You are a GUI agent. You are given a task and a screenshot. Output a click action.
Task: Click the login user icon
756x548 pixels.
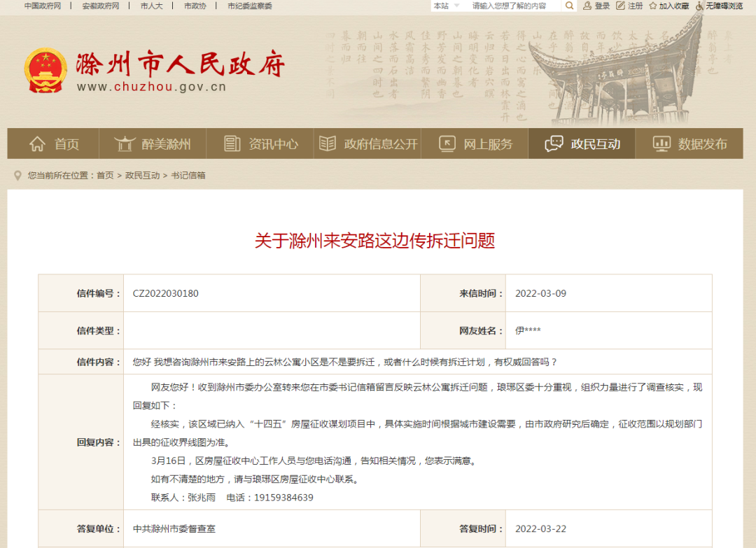coord(587,6)
